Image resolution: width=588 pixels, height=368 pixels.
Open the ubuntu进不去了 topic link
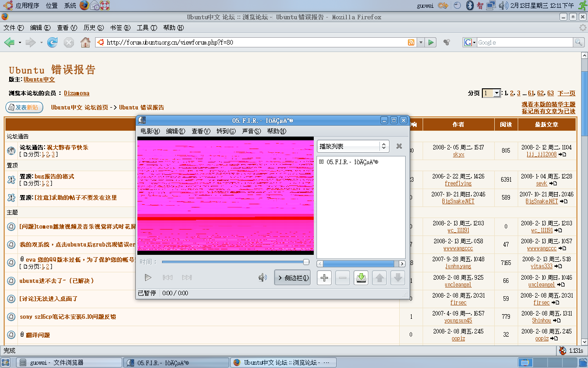[57, 281]
